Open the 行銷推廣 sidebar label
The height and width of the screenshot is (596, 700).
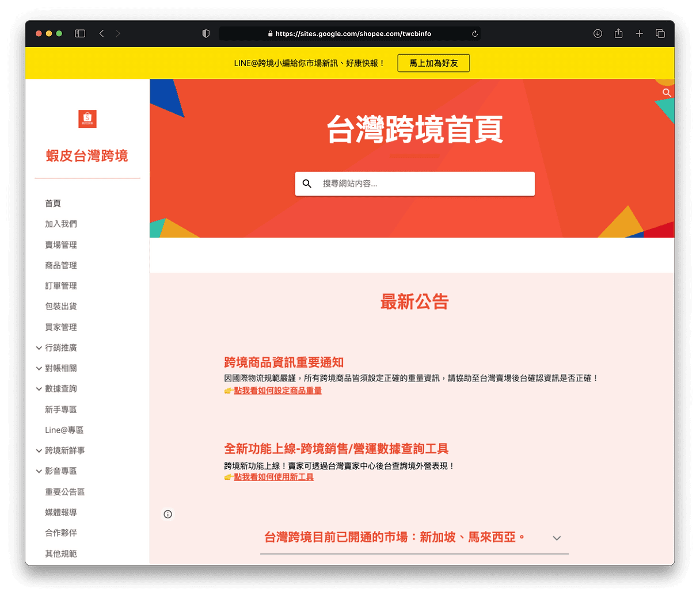coord(61,347)
